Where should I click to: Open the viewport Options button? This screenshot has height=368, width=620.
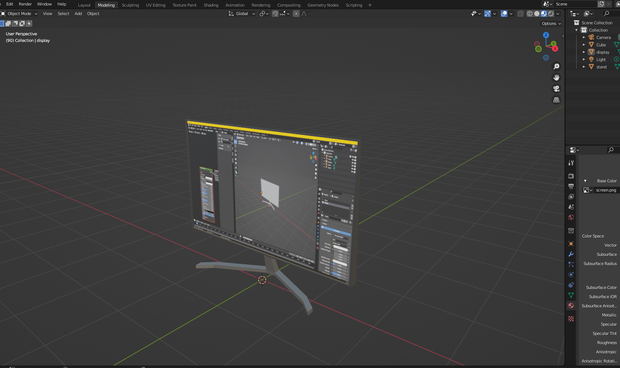(x=551, y=24)
